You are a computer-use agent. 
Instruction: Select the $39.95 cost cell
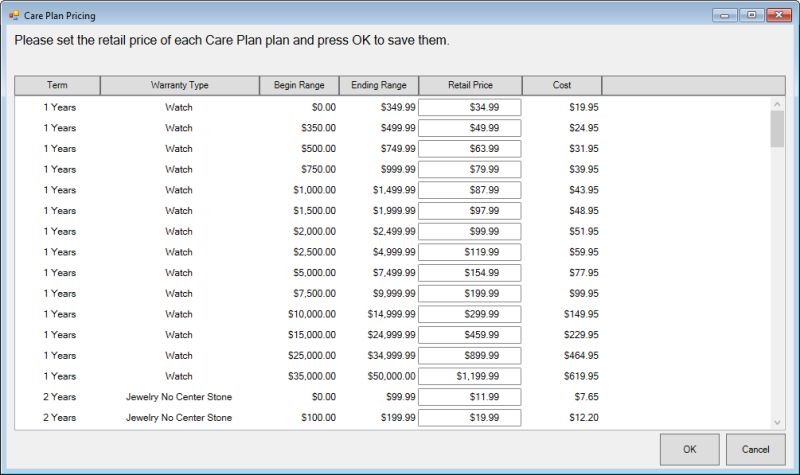(584, 169)
